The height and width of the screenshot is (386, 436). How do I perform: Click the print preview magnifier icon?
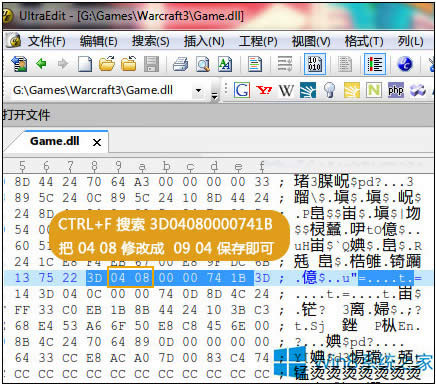202,64
